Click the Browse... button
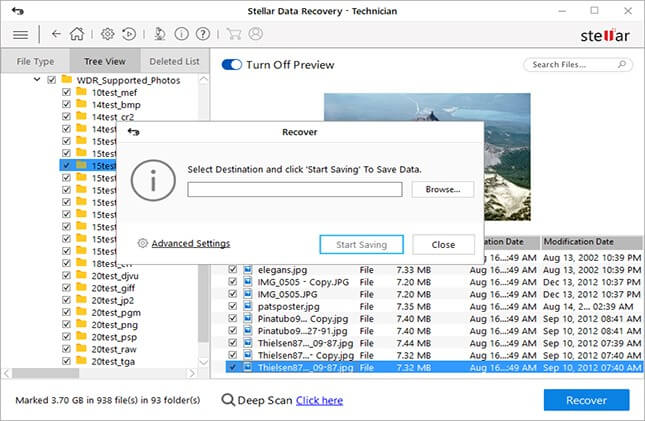 pyautogui.click(x=443, y=189)
